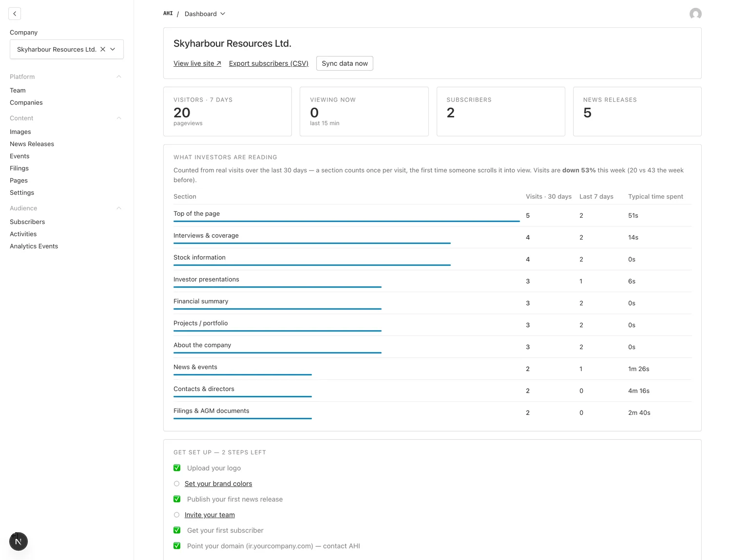Viewport: 731px width, 560px height.
Task: Collapse the Audience sidebar section
Action: (119, 208)
